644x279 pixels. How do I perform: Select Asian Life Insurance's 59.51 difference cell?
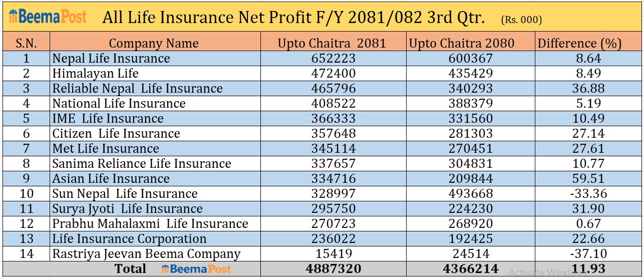point(588,179)
